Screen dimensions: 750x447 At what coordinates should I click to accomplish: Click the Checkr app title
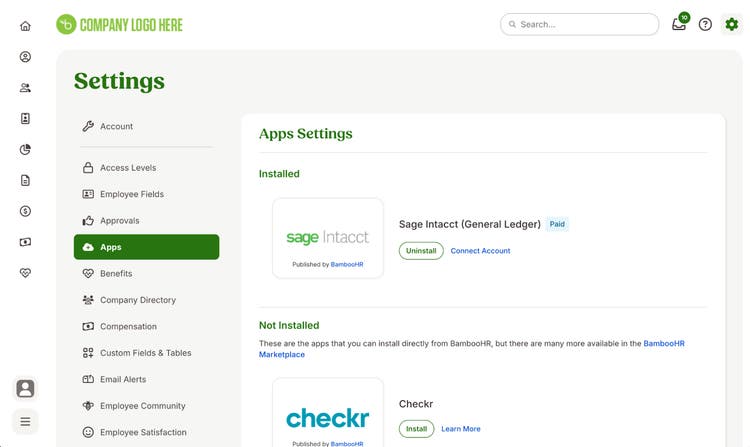click(x=416, y=404)
